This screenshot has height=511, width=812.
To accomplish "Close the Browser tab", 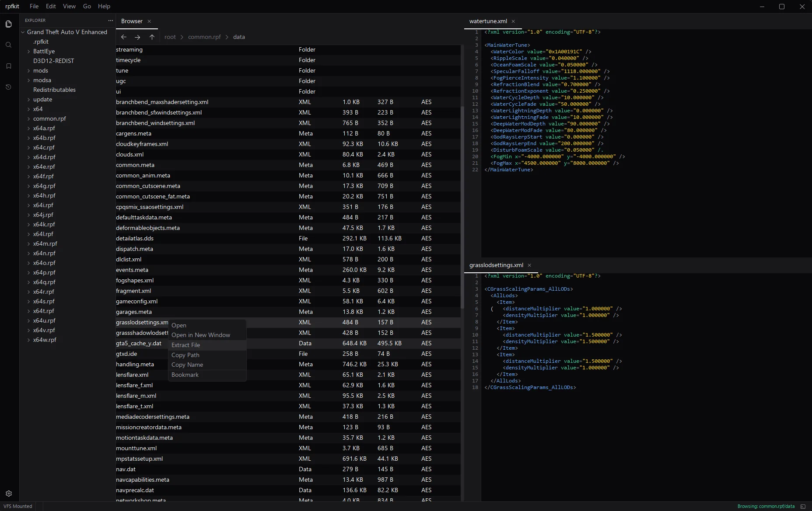I will (149, 21).
